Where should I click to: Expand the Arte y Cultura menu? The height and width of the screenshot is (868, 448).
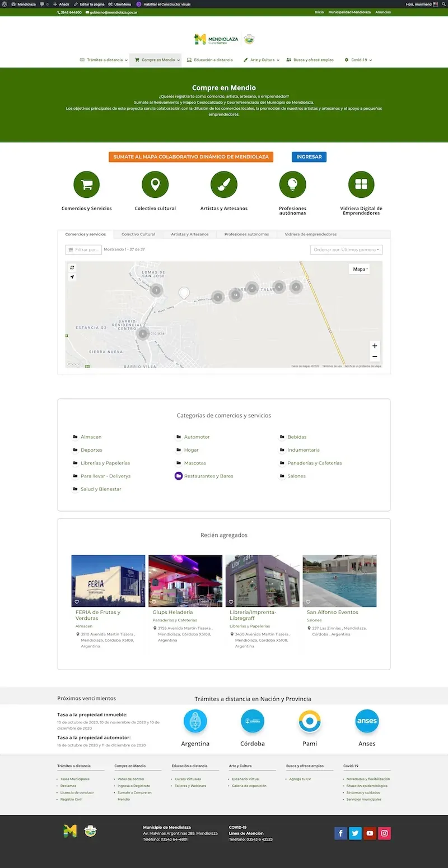261,60
